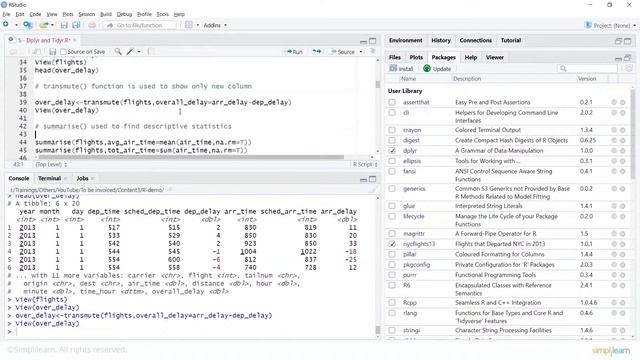Open the nycflights13 package link
The width and height of the screenshot is (640, 360).
(419, 244)
